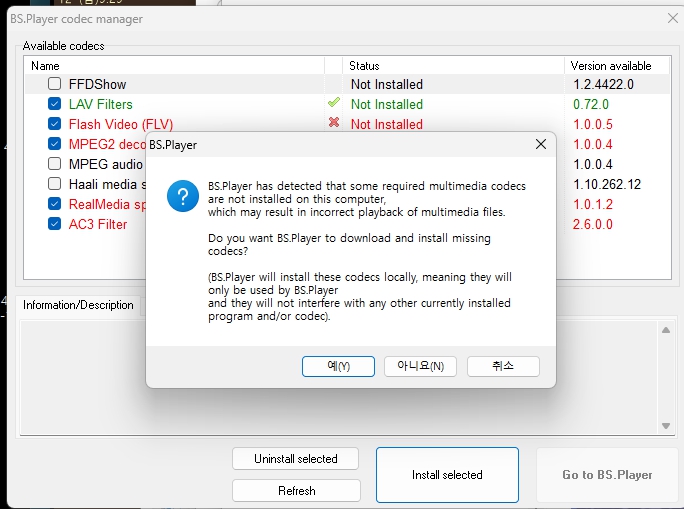Image resolution: width=684 pixels, height=509 pixels.
Task: Click FFDShow's Not Installed status
Action: click(x=387, y=84)
